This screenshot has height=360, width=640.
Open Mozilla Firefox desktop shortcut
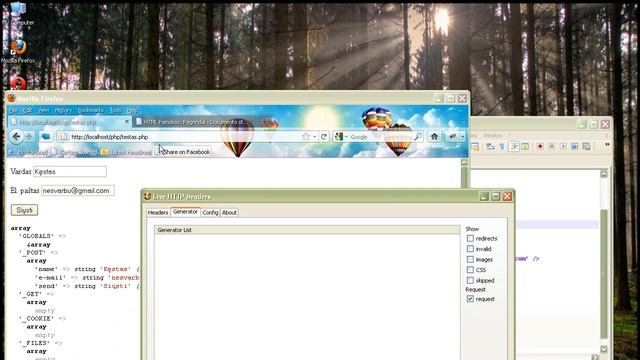[x=18, y=51]
